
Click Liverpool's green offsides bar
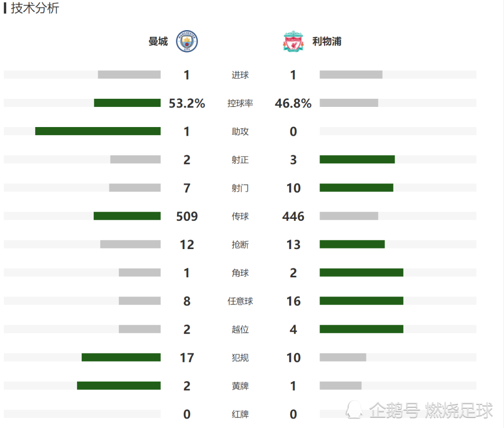[361, 329]
